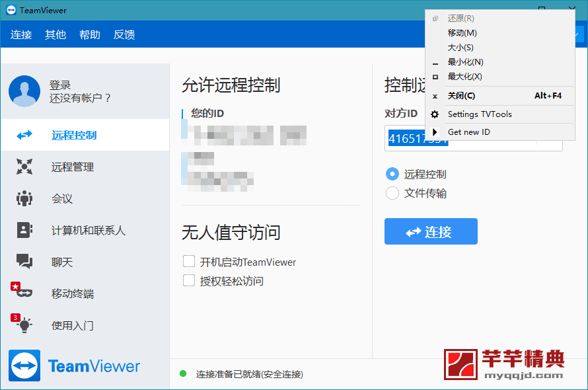Click the square icon beside 最大化(X)
The width and height of the screenshot is (588, 390).
click(x=435, y=77)
